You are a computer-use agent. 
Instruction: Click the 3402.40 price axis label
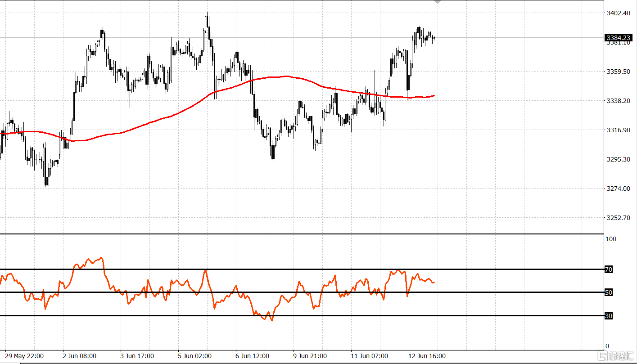point(618,13)
